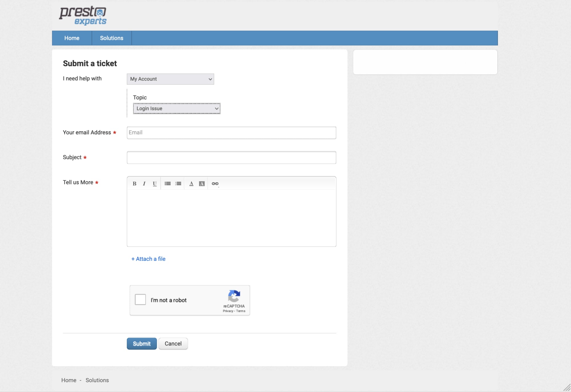Click the Tell us More label

[x=78, y=182]
